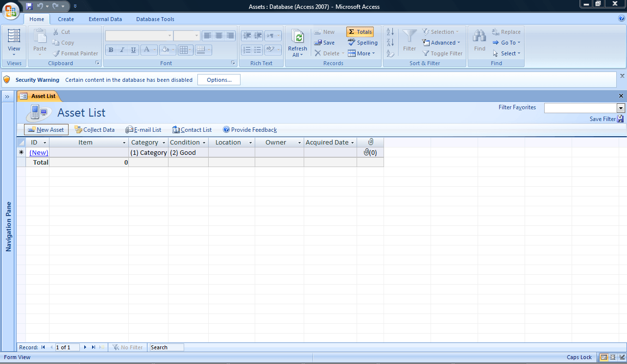Click the Collect Data button

coord(95,130)
